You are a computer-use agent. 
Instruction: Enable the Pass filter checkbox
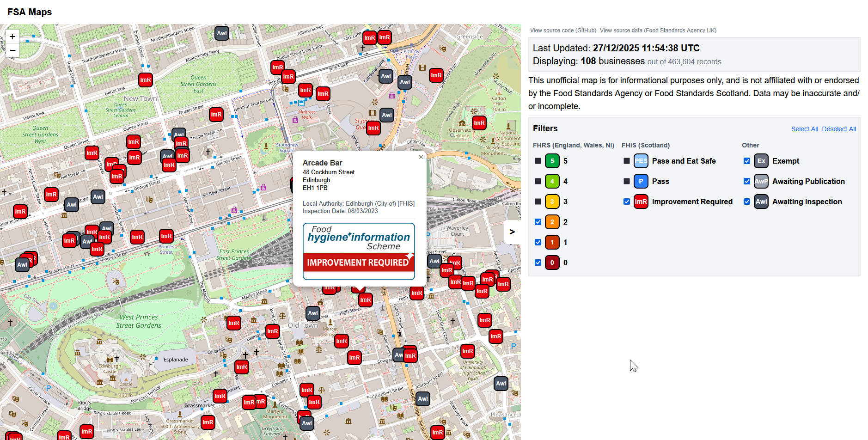coord(627,181)
